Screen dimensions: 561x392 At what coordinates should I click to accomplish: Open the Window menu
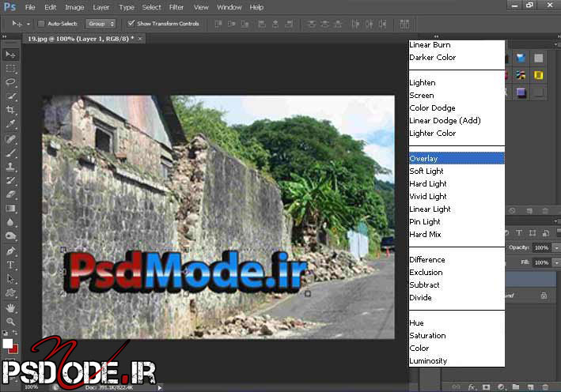229,7
